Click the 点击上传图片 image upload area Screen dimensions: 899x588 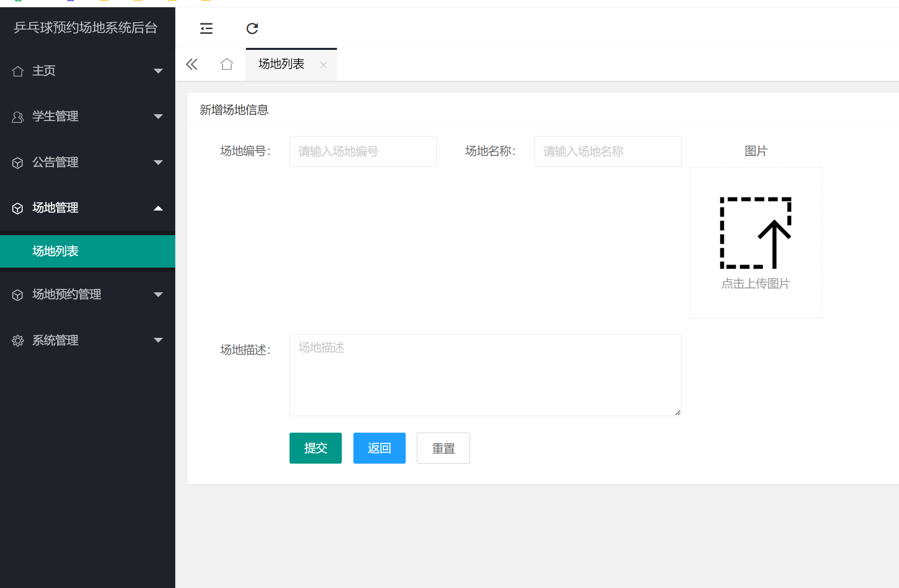[755, 242]
